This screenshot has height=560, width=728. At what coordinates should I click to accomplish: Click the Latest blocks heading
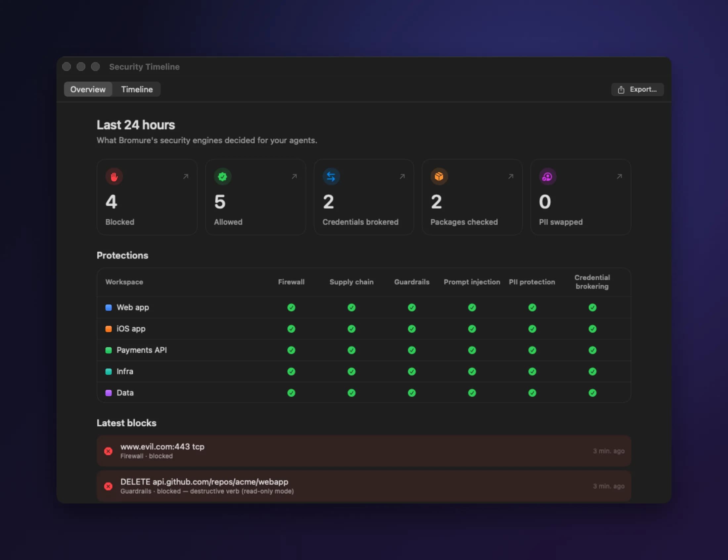(127, 423)
